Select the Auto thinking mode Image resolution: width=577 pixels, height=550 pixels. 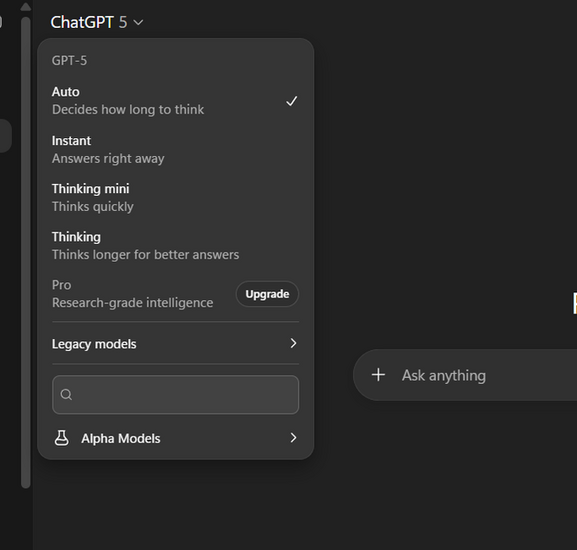(x=176, y=101)
